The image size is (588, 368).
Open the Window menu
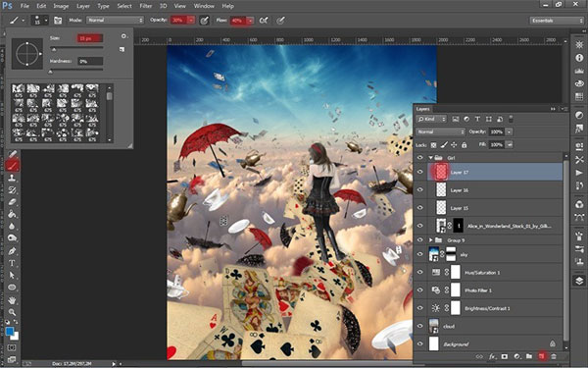[x=204, y=6]
